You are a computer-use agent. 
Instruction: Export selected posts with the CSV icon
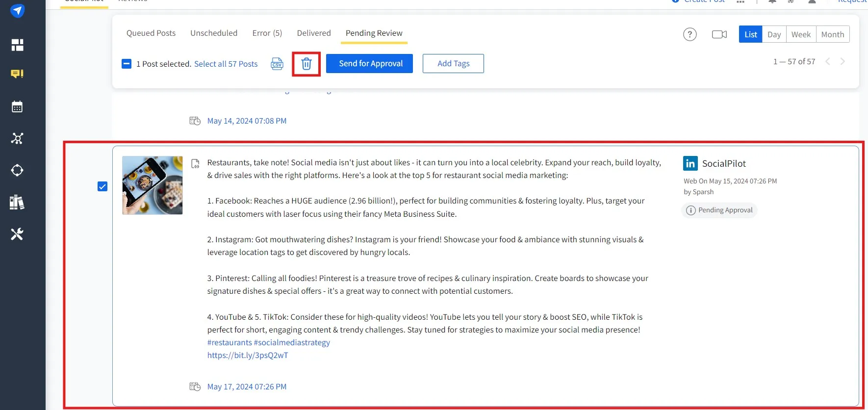coord(277,64)
